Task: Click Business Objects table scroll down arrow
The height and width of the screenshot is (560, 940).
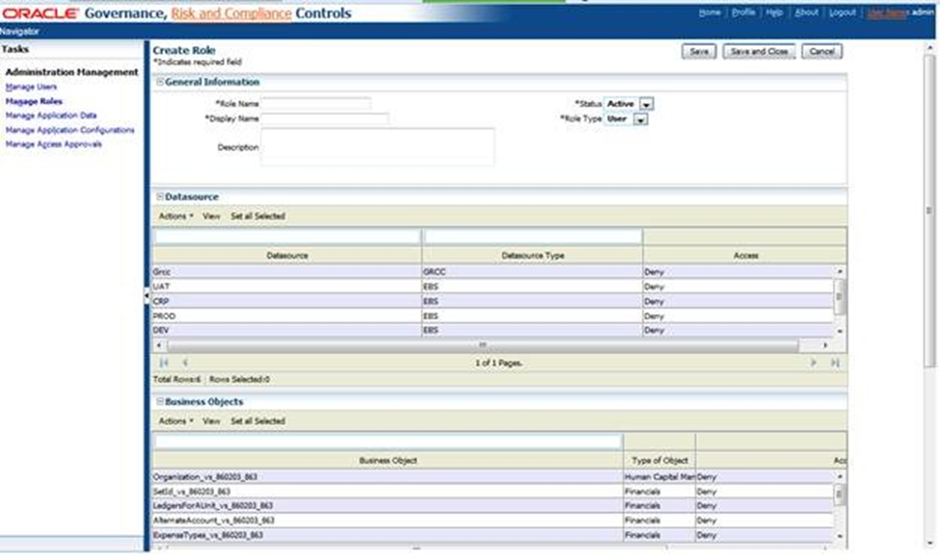Action: point(840,536)
